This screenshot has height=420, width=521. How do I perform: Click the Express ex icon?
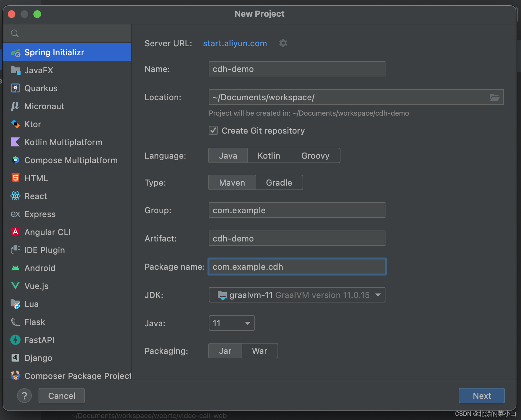15,214
